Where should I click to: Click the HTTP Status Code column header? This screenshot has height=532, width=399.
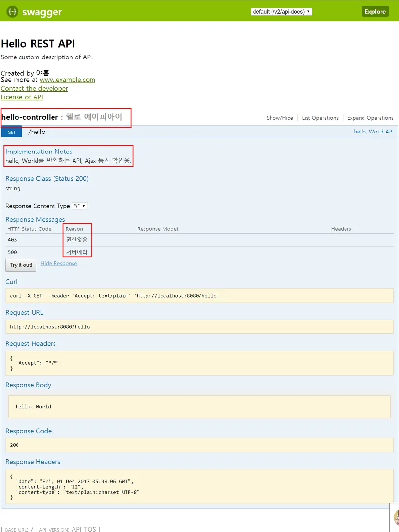click(29, 229)
